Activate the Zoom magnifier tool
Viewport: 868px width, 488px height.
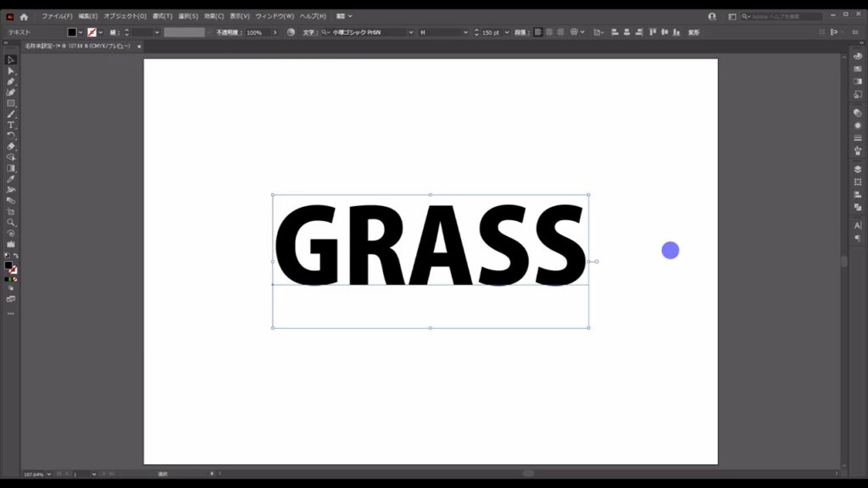(11, 223)
